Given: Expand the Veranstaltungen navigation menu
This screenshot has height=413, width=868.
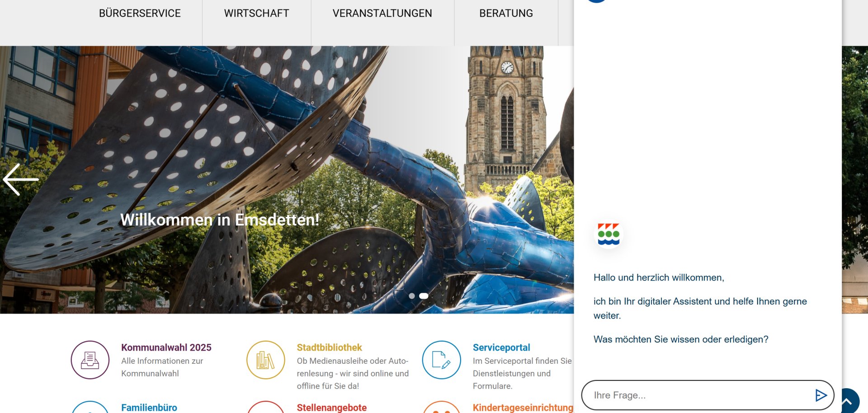Looking at the screenshot, I should point(382,14).
